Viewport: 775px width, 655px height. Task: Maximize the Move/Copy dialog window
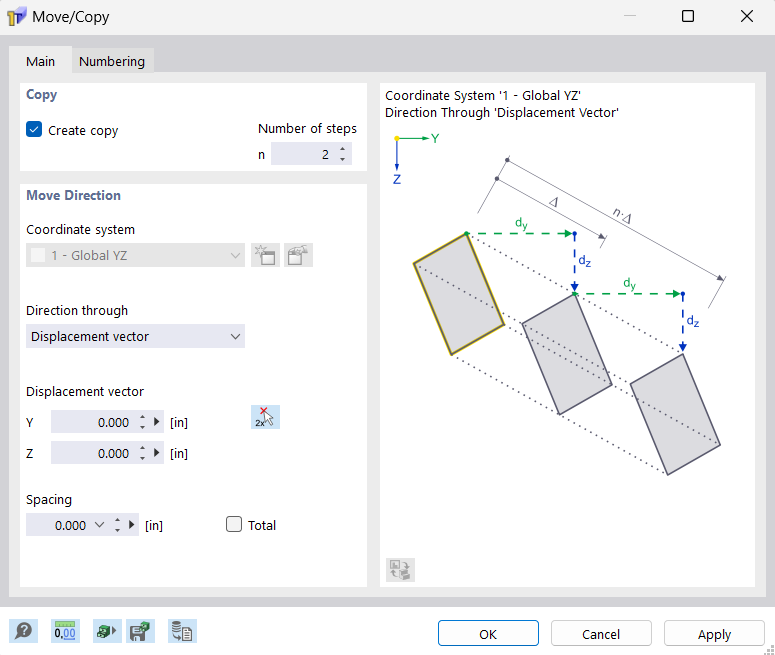pyautogui.click(x=688, y=16)
